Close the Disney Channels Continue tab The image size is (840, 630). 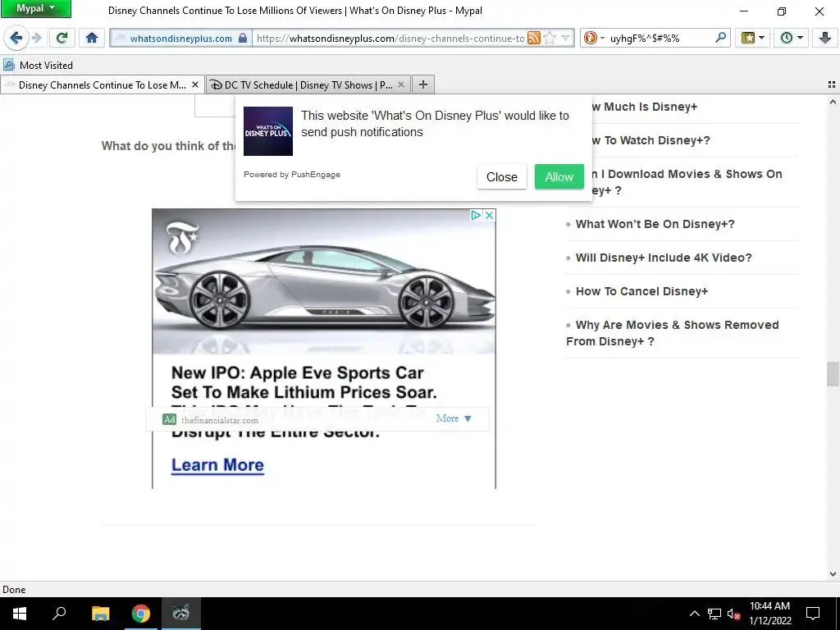pyautogui.click(x=195, y=84)
